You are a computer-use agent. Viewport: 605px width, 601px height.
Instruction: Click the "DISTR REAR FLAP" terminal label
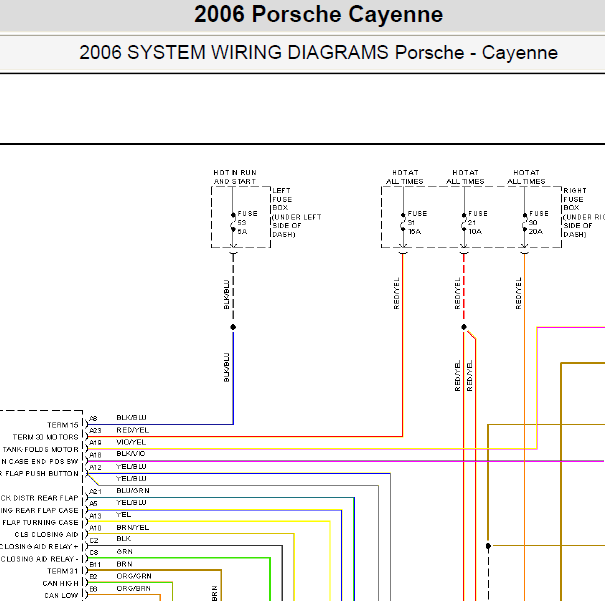pos(39,498)
